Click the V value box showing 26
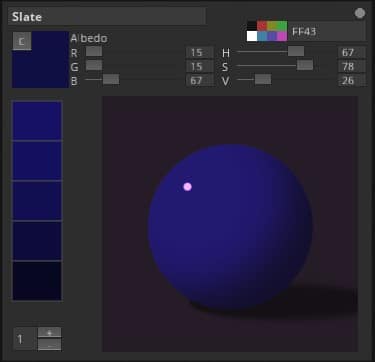The width and height of the screenshot is (375, 362). pyautogui.click(x=352, y=81)
